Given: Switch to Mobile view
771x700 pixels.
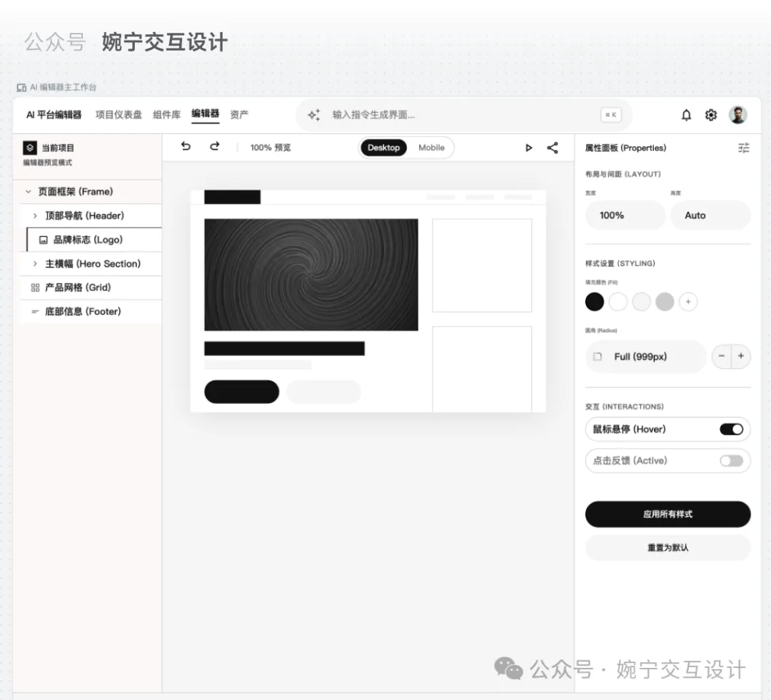Looking at the screenshot, I should pos(431,148).
